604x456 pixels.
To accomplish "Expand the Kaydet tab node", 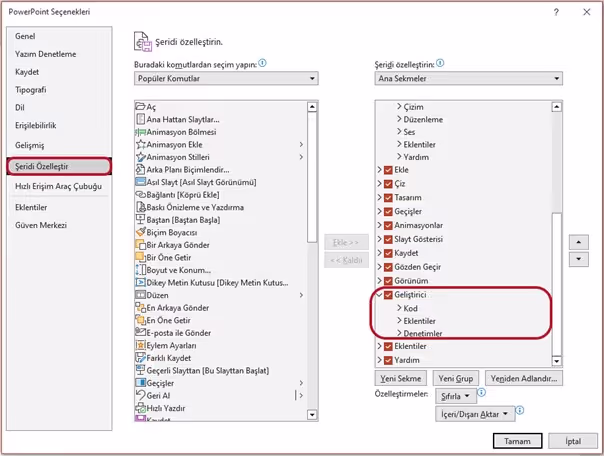I will click(379, 253).
